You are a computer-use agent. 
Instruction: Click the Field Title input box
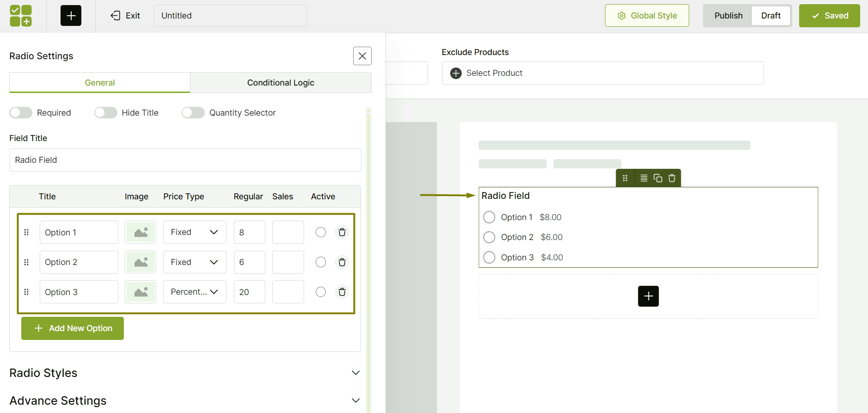point(185,160)
